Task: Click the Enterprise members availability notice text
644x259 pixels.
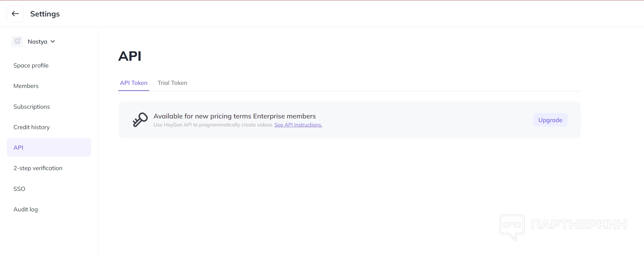Action: click(x=234, y=116)
